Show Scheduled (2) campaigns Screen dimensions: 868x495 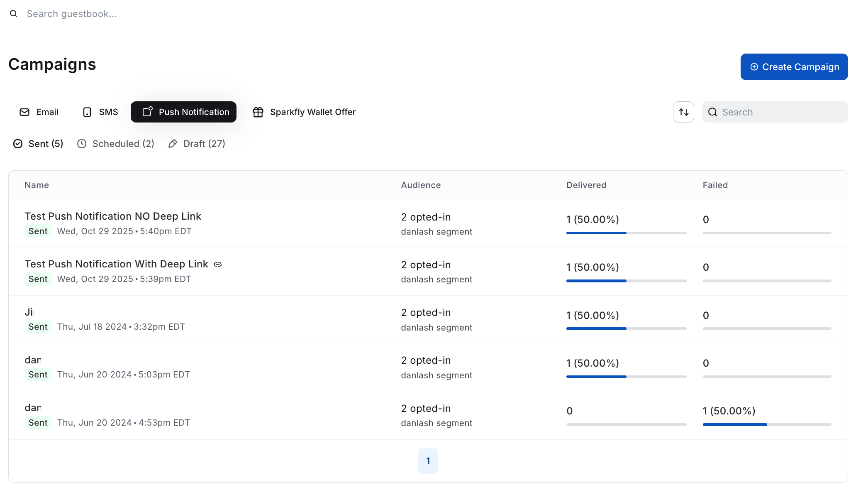pyautogui.click(x=116, y=144)
